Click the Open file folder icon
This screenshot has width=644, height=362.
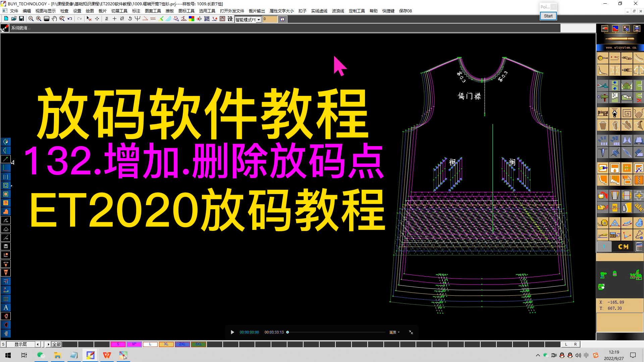pyautogui.click(x=14, y=19)
